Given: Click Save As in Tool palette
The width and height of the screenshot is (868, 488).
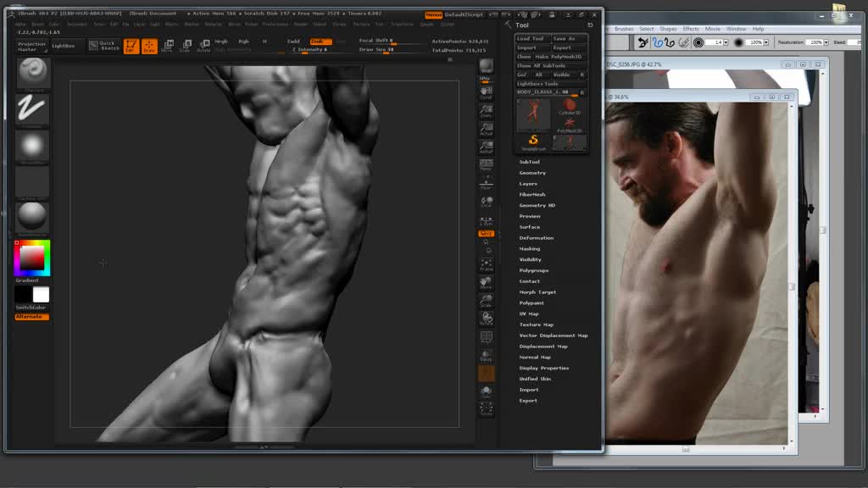Looking at the screenshot, I should coord(569,39).
